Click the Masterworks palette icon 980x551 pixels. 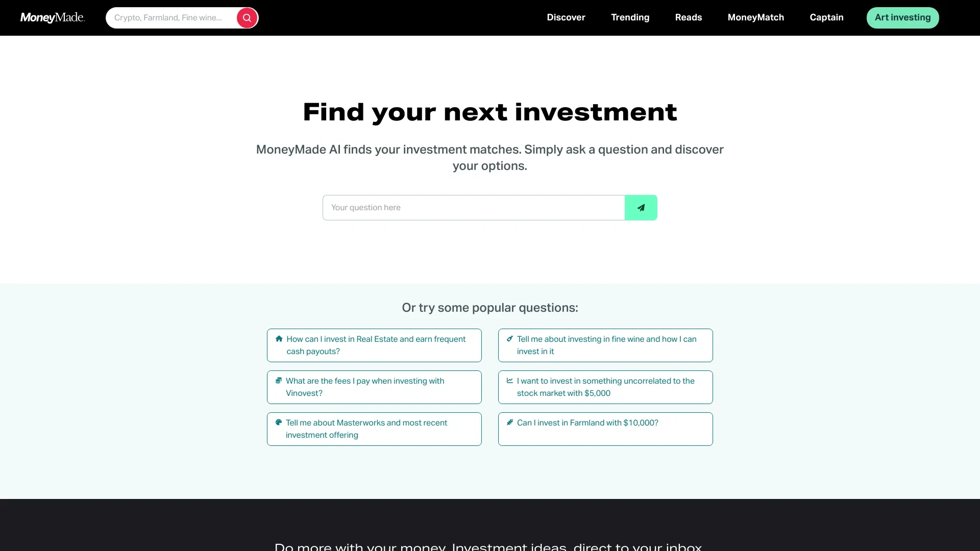click(x=279, y=422)
